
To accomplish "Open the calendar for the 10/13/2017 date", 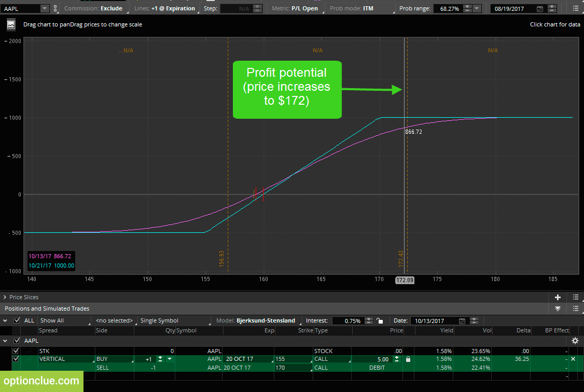I will click(462, 320).
